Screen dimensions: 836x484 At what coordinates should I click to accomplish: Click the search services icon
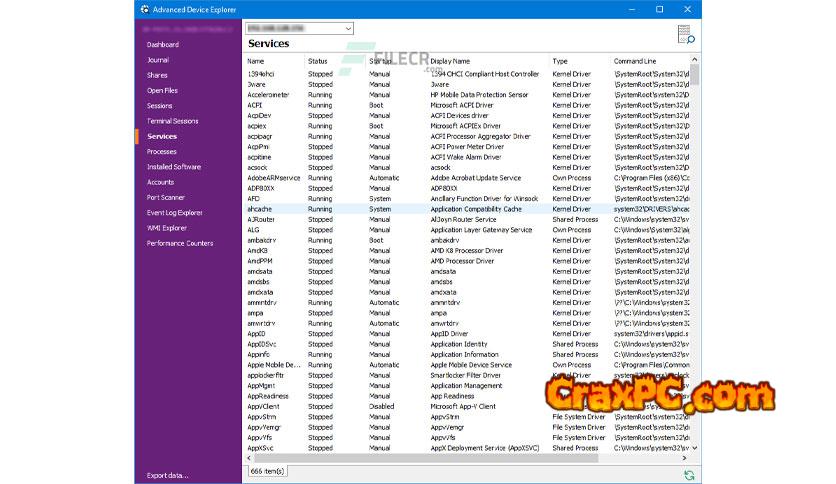(x=685, y=35)
